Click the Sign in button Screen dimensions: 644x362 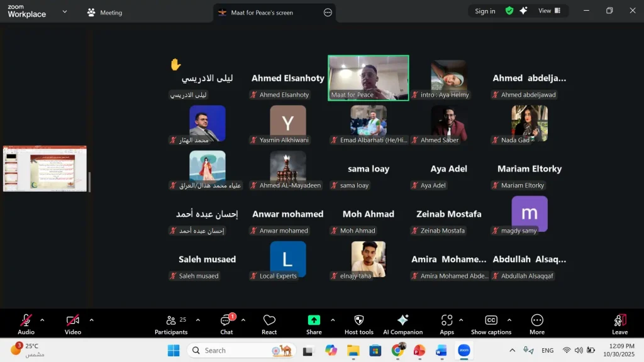(x=485, y=11)
